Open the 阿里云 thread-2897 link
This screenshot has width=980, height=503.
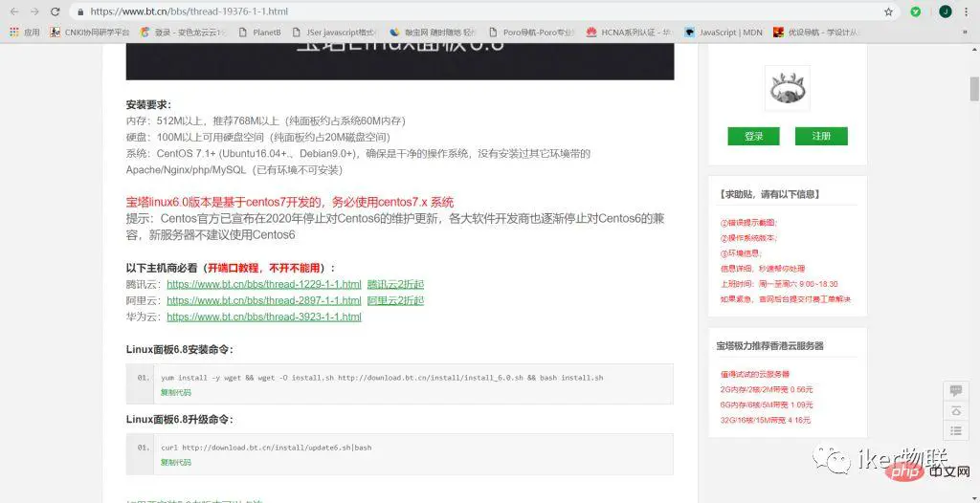click(x=264, y=300)
